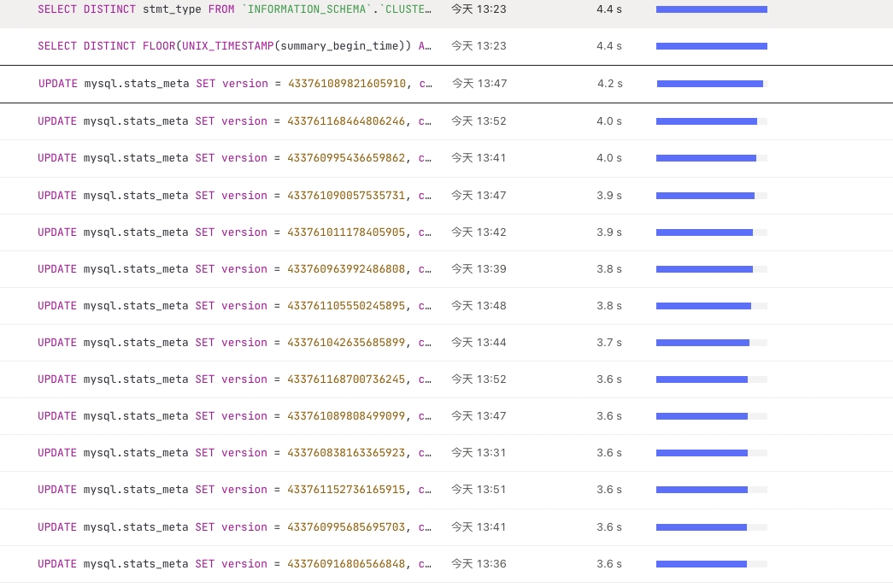Click the 13:36 timestamp cell
Screen dimensions: 893x588
pyautogui.click(x=479, y=564)
